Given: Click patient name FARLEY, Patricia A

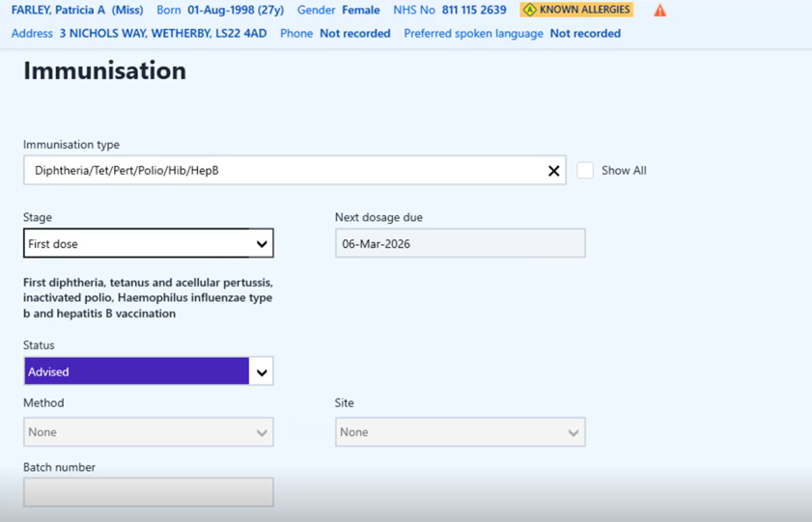Looking at the screenshot, I should coord(58,10).
